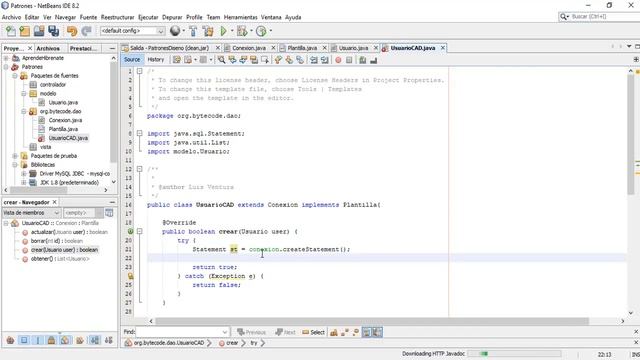Toggle Highlight Results in Find bar
The width and height of the screenshot is (640, 360).
367,332
